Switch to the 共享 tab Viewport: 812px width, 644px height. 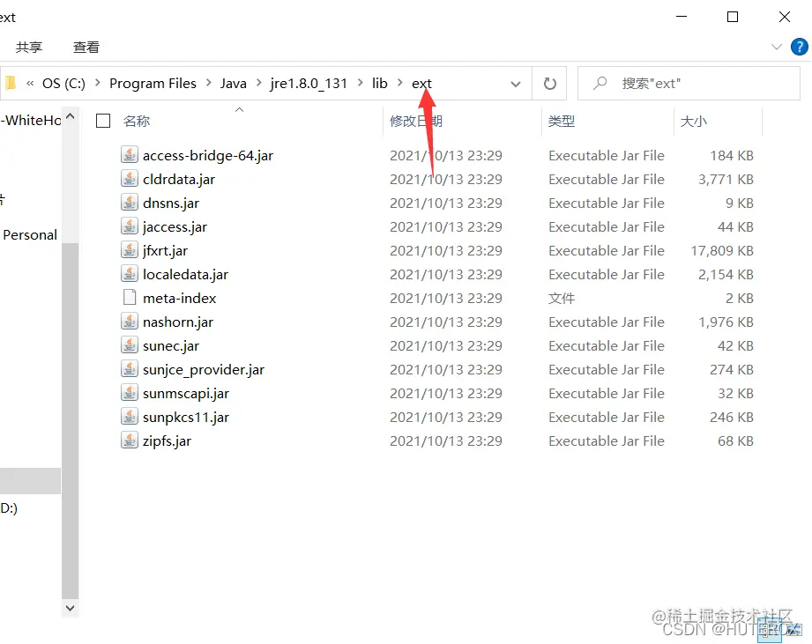click(29, 47)
